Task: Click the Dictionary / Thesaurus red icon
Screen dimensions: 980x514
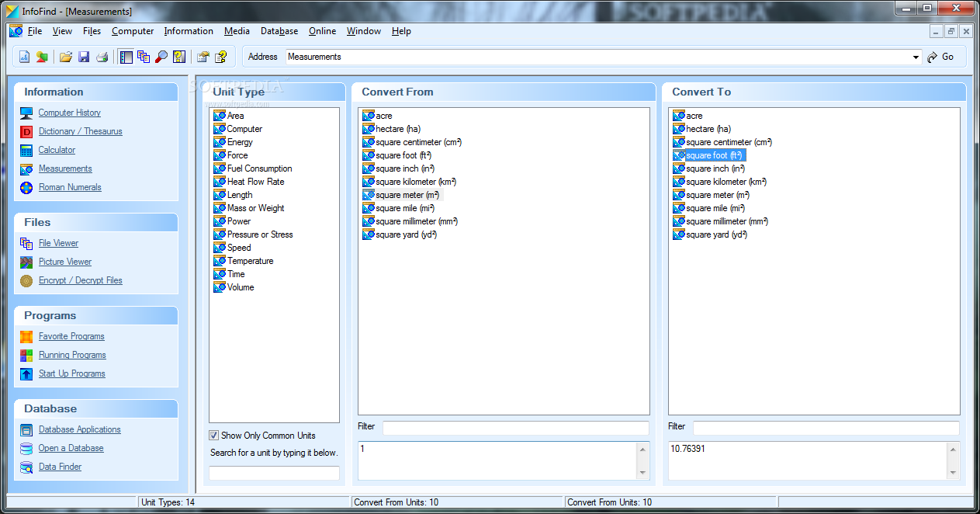Action: [x=26, y=131]
